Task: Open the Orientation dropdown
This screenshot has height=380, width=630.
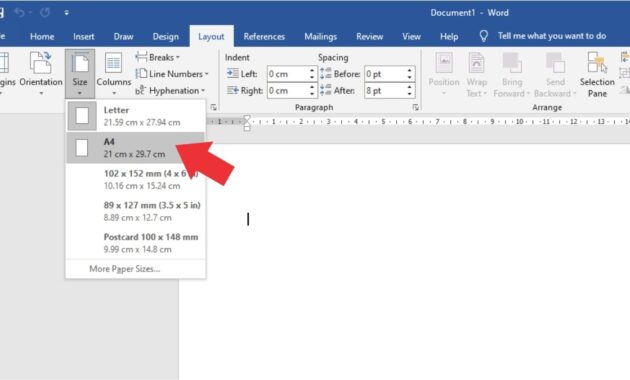Action: (41, 74)
